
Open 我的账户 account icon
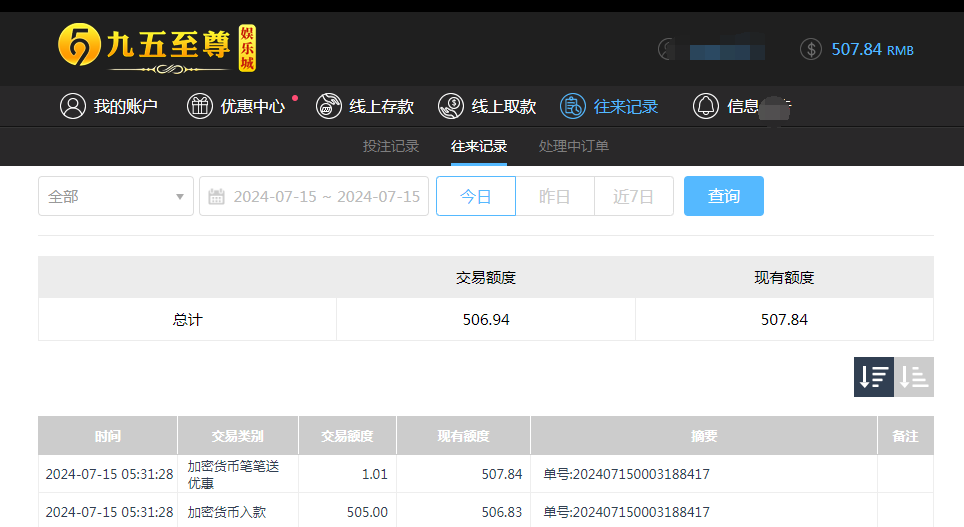coord(72,106)
